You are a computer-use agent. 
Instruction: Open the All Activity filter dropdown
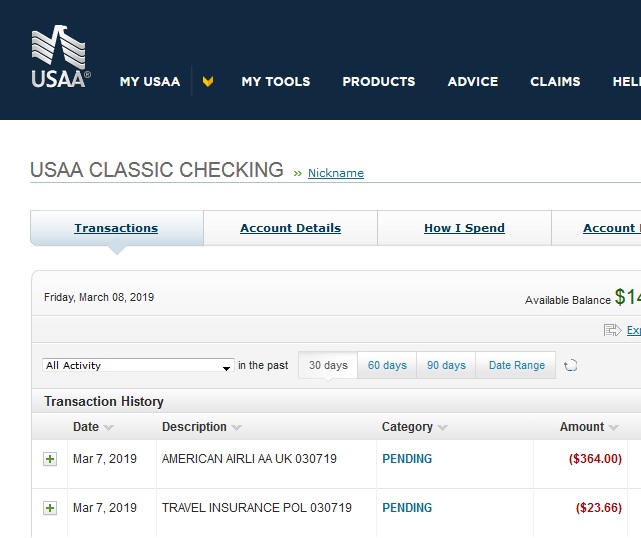pyautogui.click(x=138, y=366)
